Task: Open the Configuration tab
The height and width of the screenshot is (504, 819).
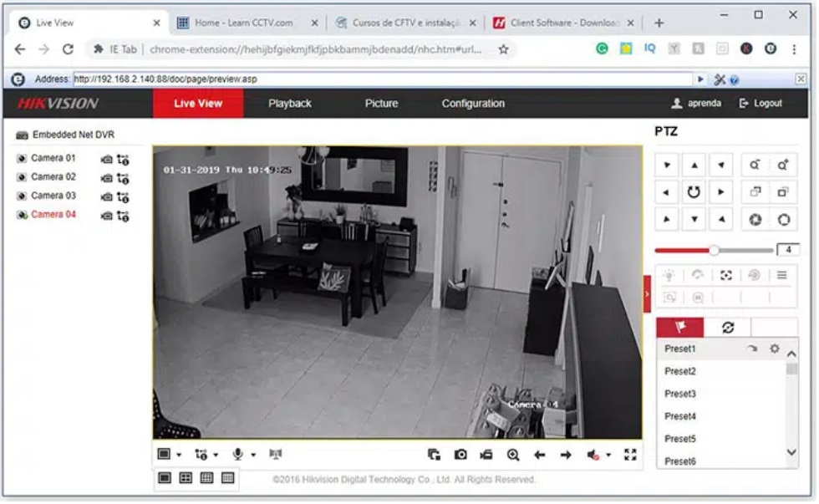Action: pos(473,103)
